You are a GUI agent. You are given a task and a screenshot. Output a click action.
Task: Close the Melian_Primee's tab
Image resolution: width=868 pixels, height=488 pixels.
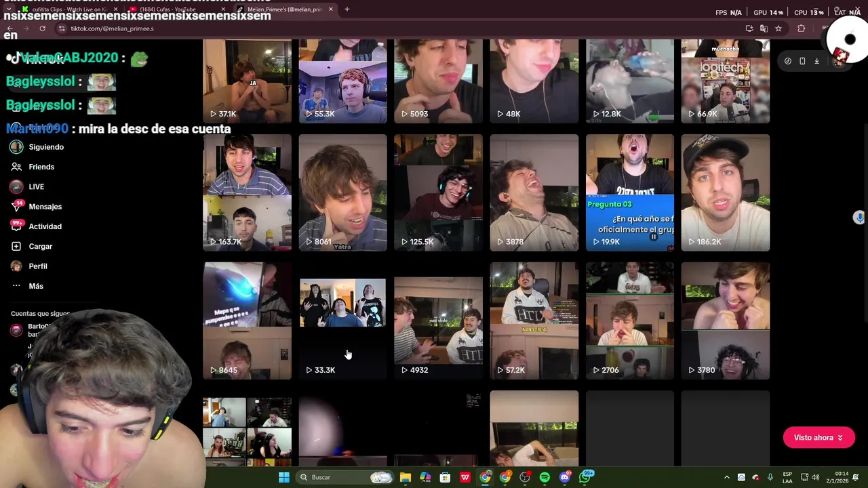tap(331, 9)
